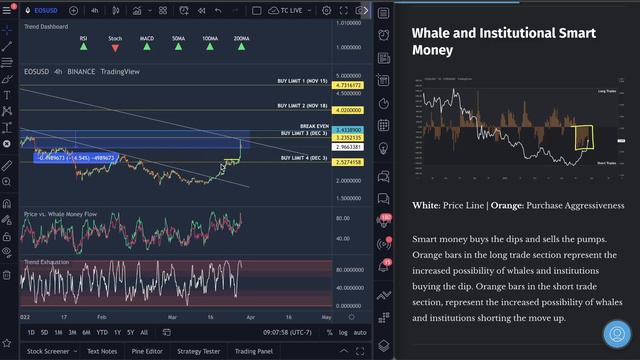This screenshot has height=360, width=640.
Task: Open the ideas lightbulb panel
Action: coord(384,148)
